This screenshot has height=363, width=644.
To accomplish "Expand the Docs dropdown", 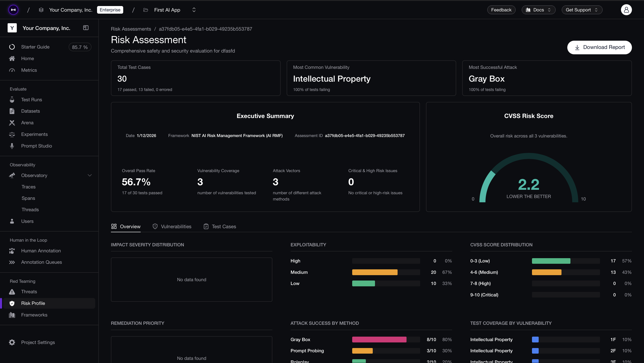I will coord(538,10).
